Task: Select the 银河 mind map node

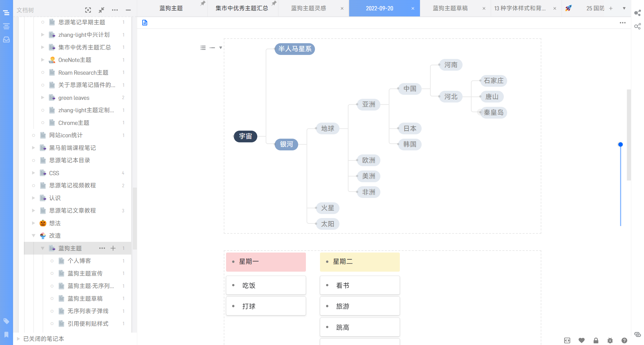Action: 286,144
